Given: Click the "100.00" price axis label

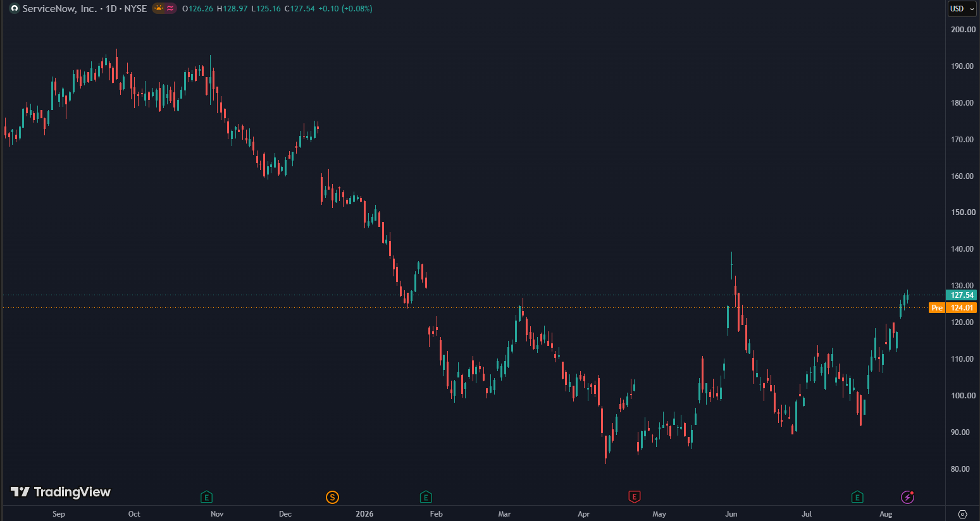Looking at the screenshot, I should (963, 396).
